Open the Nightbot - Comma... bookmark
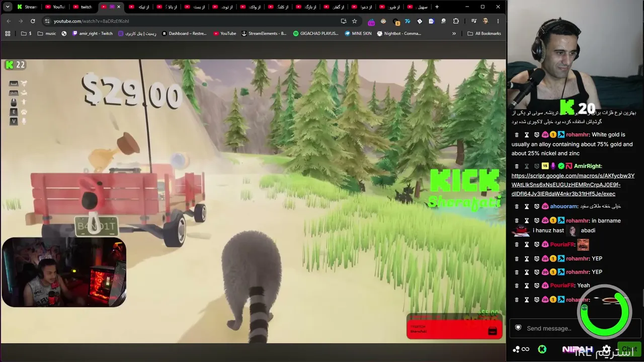644x362 pixels. tap(399, 34)
